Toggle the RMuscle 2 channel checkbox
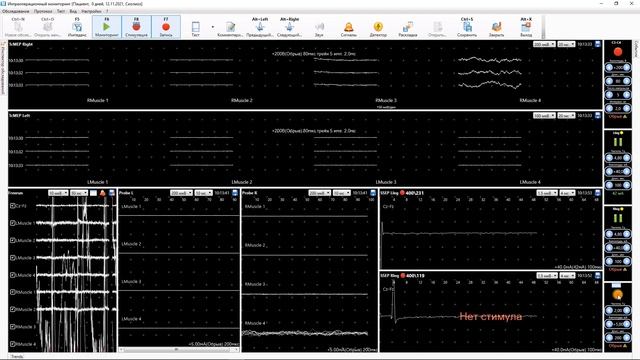This screenshot has height=360, width=640. [x=13, y=309]
